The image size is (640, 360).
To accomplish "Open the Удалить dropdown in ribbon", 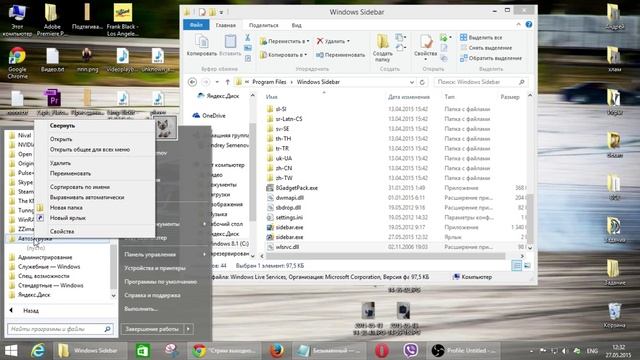I will (x=333, y=41).
